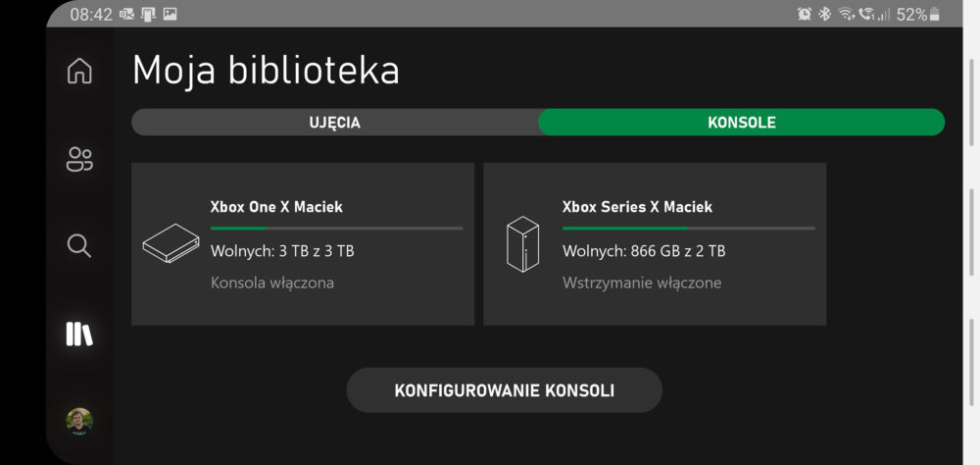Tap the Bluetooth status icon
The height and width of the screenshot is (465, 980).
click(x=825, y=14)
